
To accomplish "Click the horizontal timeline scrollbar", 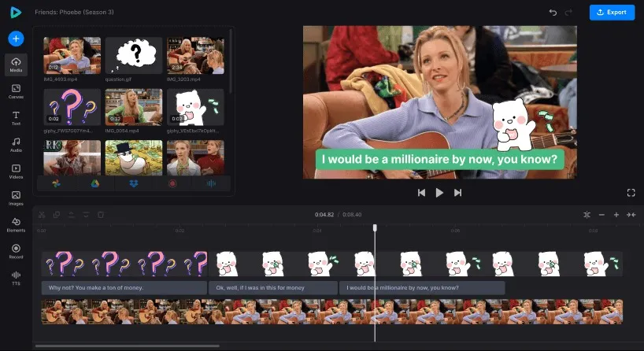I will [x=128, y=346].
